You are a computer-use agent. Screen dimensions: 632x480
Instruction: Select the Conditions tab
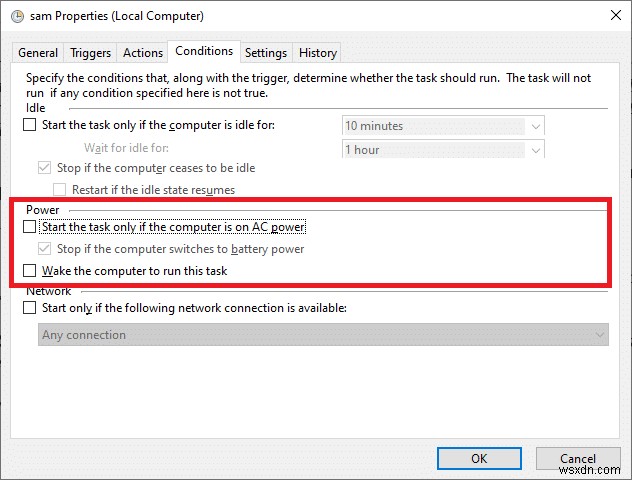click(x=203, y=51)
